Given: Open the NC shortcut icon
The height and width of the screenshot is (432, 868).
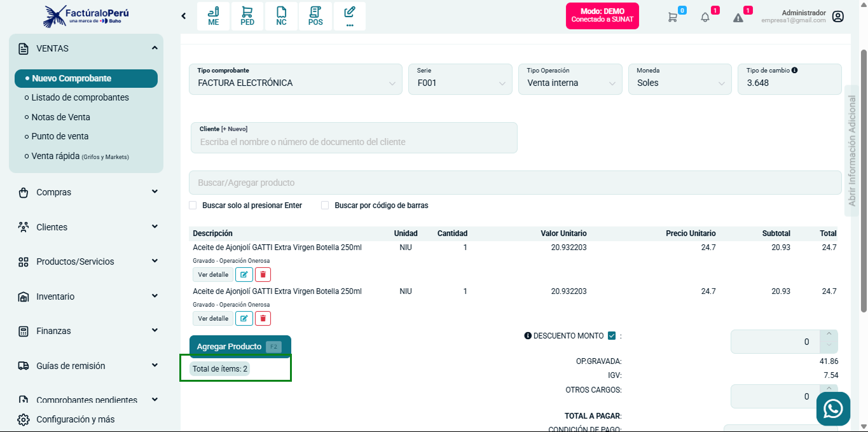Looking at the screenshot, I should tap(281, 16).
